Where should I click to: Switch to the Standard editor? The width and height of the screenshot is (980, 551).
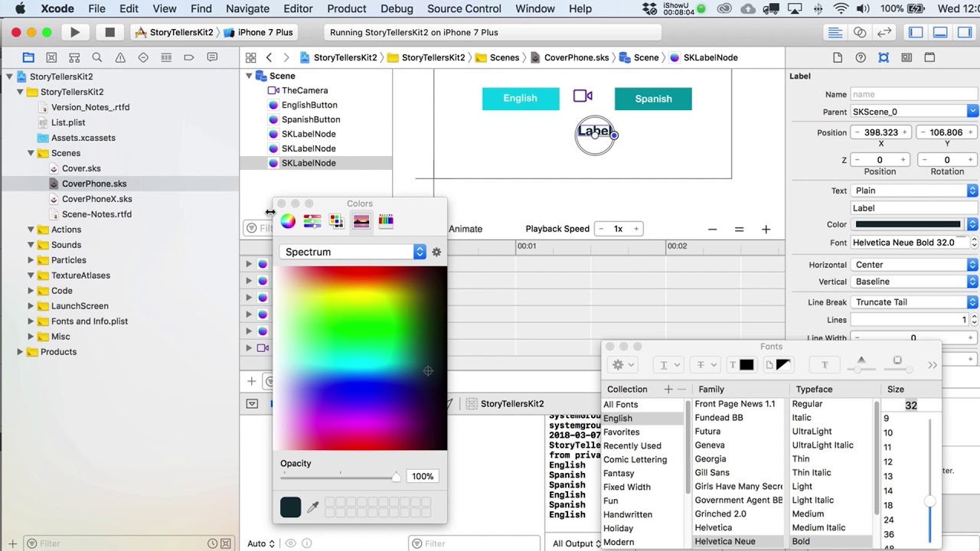pos(835,32)
